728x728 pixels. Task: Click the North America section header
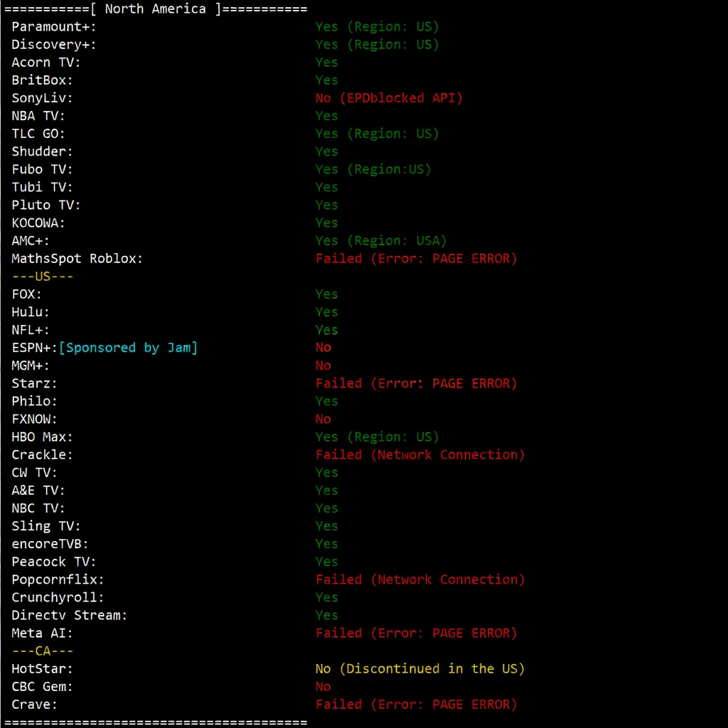(156, 9)
